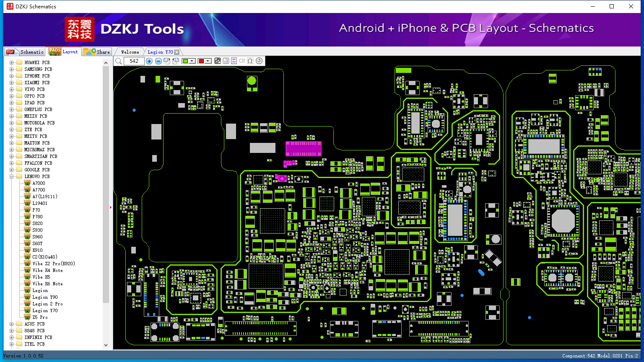The height and width of the screenshot is (362, 644).
Task: Click the A7000 layout file icon
Action: coord(27,183)
